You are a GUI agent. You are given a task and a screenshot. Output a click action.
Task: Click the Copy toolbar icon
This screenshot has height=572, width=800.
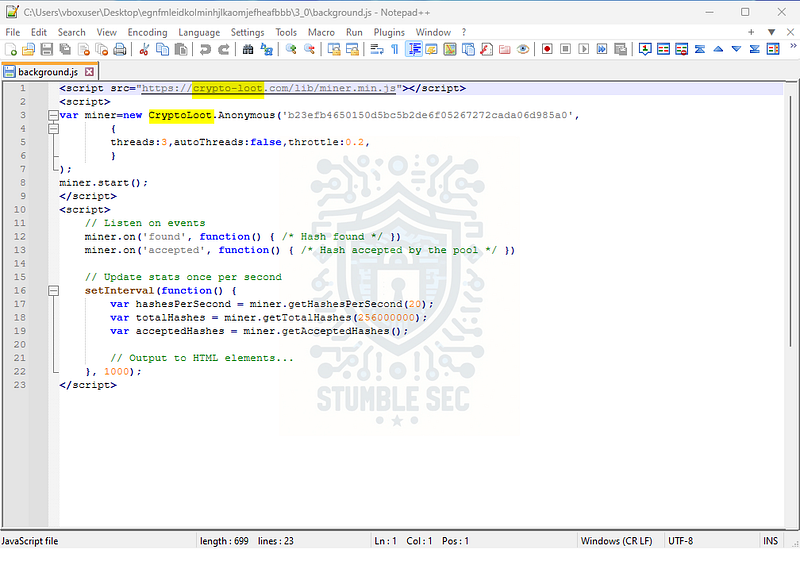tap(162, 49)
